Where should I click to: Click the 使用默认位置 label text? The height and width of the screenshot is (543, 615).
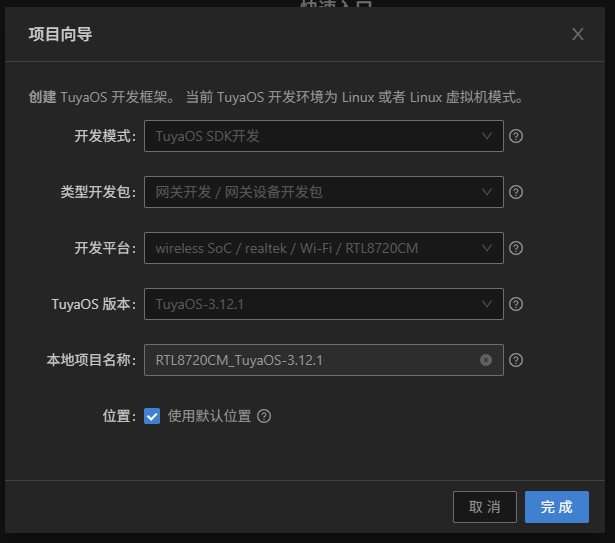pos(209,416)
